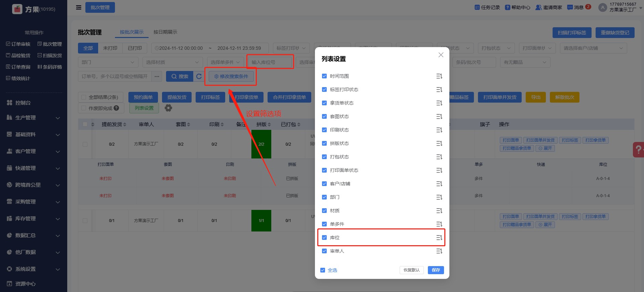Click the 扫描打印标签 button

[x=572, y=33]
